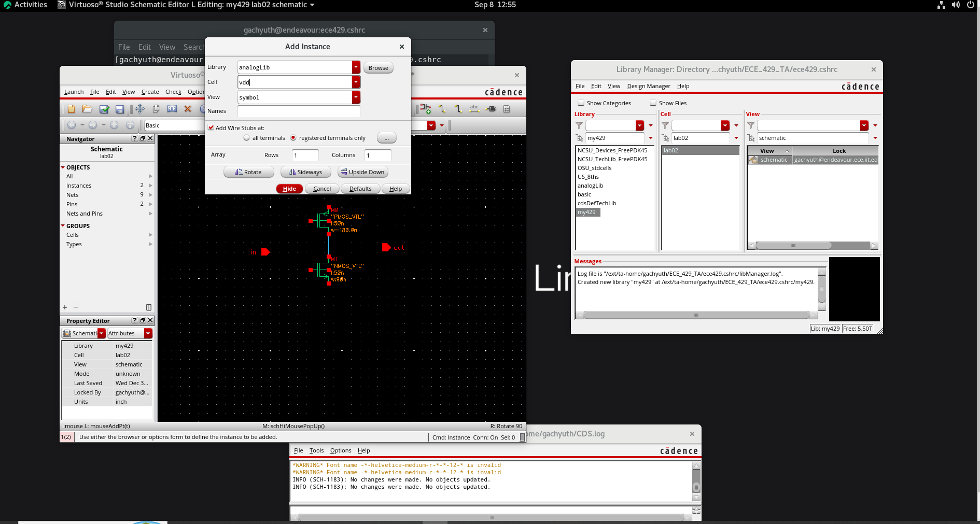Select the Create Pin tool icon

pos(491,109)
